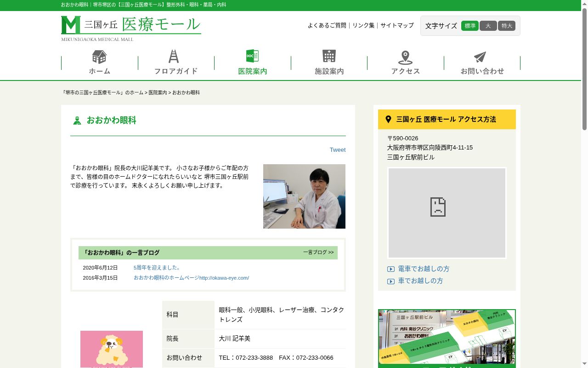Screen dimensions: 588x368
Task: Click breadcrumb 堺市の三国ヶ丘医療モール home link
Action: [102, 92]
